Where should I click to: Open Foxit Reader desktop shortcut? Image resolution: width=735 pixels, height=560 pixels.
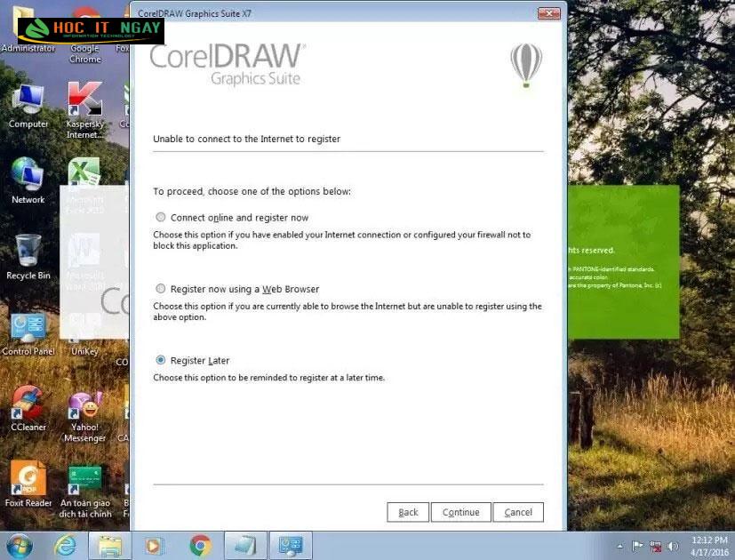[x=28, y=484]
